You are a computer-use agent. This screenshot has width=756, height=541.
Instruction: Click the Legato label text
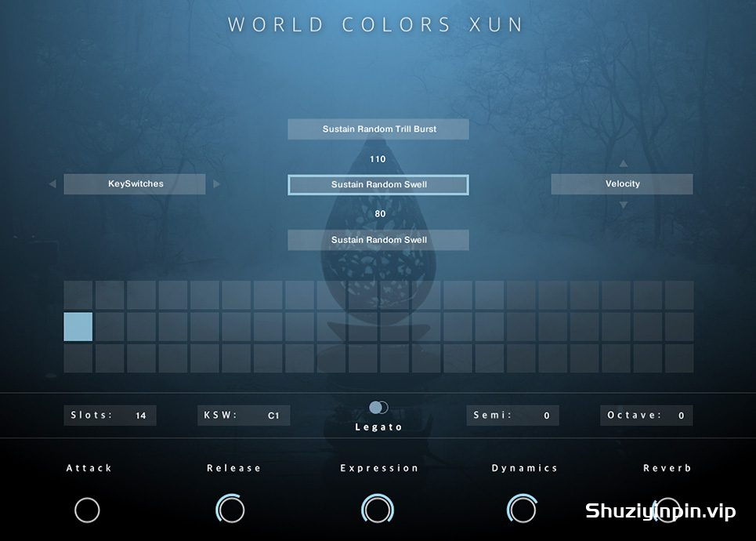pos(378,427)
